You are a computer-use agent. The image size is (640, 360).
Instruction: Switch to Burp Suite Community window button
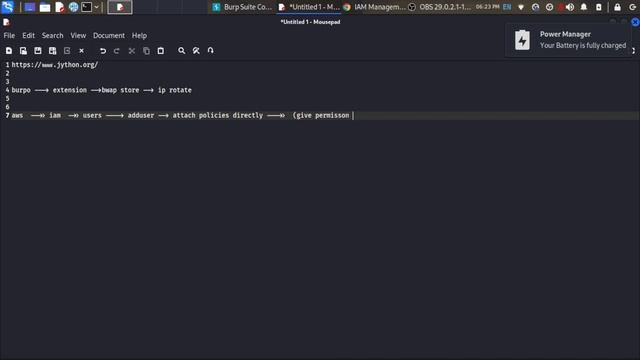click(x=242, y=7)
